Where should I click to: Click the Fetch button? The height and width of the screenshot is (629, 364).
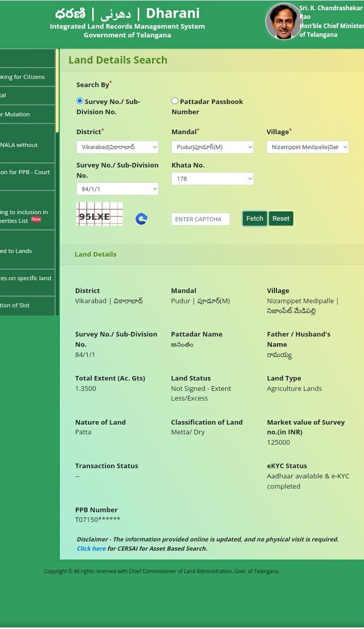click(x=255, y=219)
